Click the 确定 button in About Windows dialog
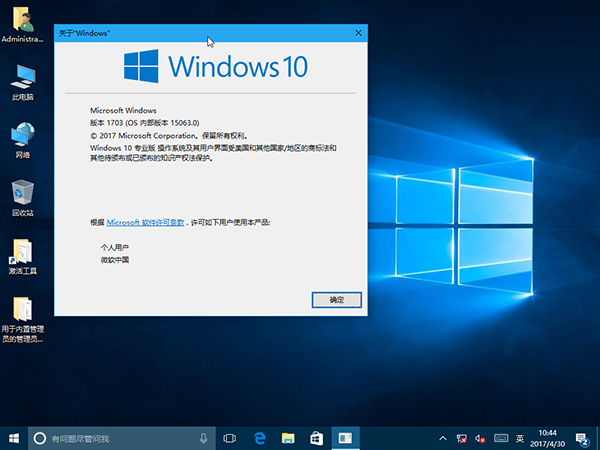 coord(336,300)
